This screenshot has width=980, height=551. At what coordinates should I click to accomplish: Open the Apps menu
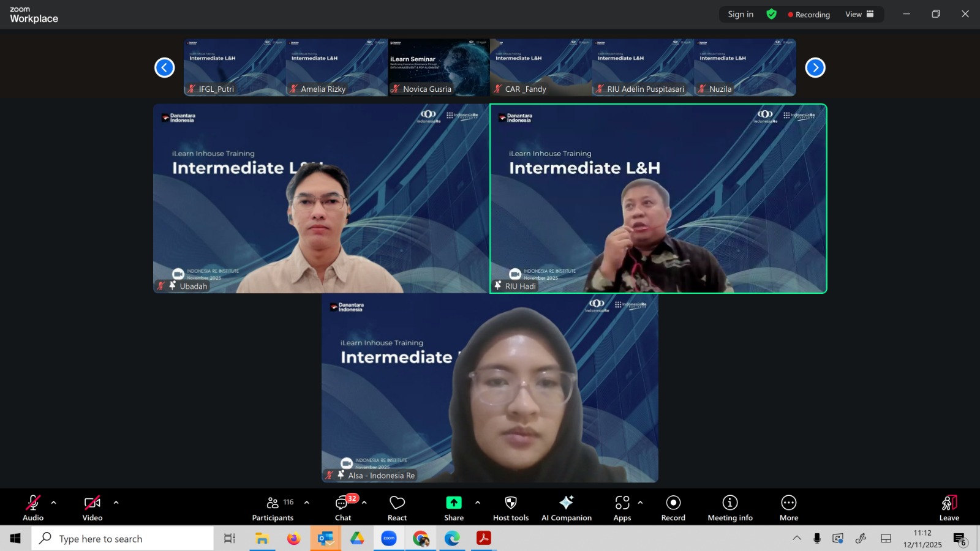click(622, 508)
